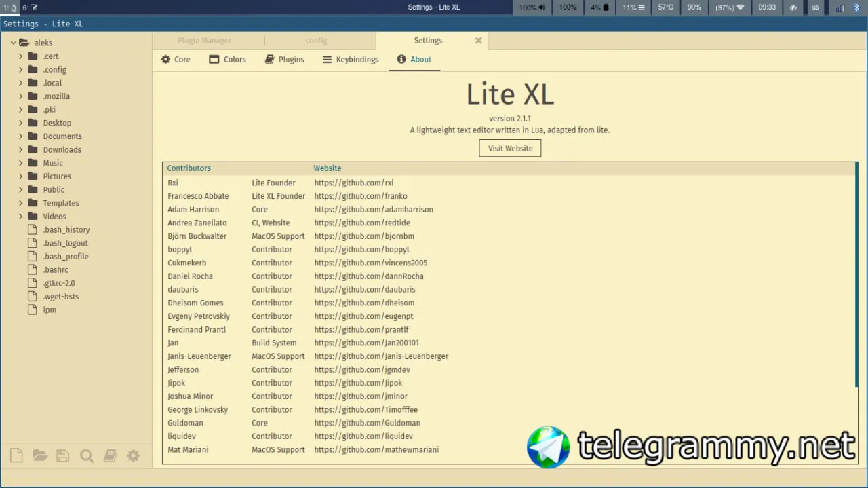Viewport: 868px width, 488px height.
Task: Click contributor name Jefferson
Action: click(x=183, y=369)
